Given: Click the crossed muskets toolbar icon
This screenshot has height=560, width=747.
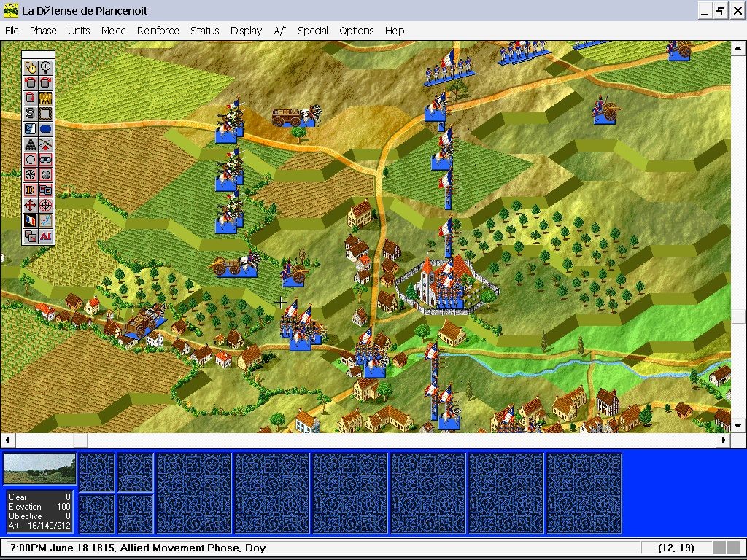Looking at the screenshot, I should (x=46, y=144).
